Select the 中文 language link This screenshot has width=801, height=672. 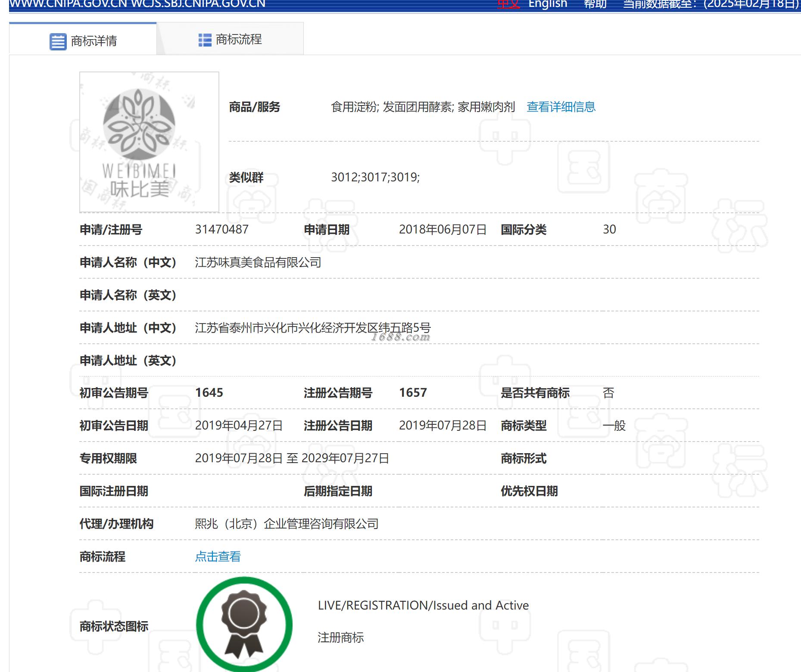(508, 4)
